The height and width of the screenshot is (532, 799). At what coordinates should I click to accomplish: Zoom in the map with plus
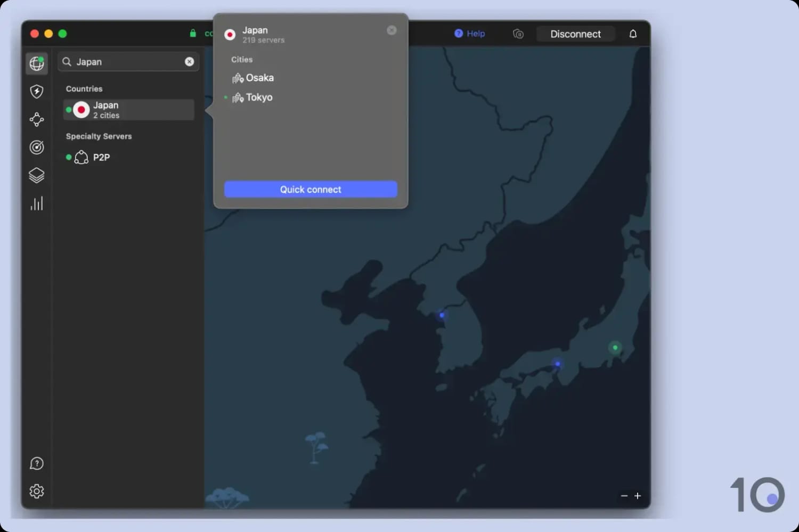(x=638, y=496)
